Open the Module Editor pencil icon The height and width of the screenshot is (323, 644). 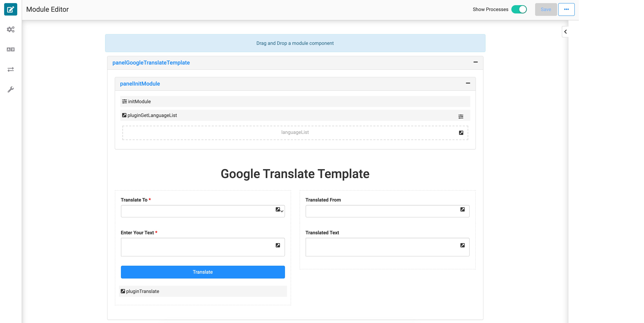pos(11,9)
